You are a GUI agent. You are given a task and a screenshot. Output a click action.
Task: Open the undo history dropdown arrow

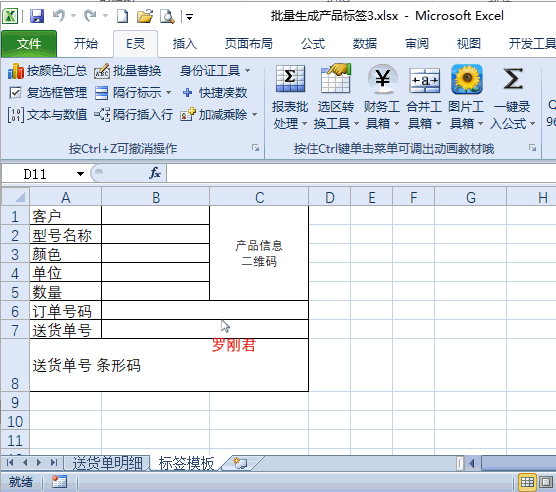pos(74,16)
